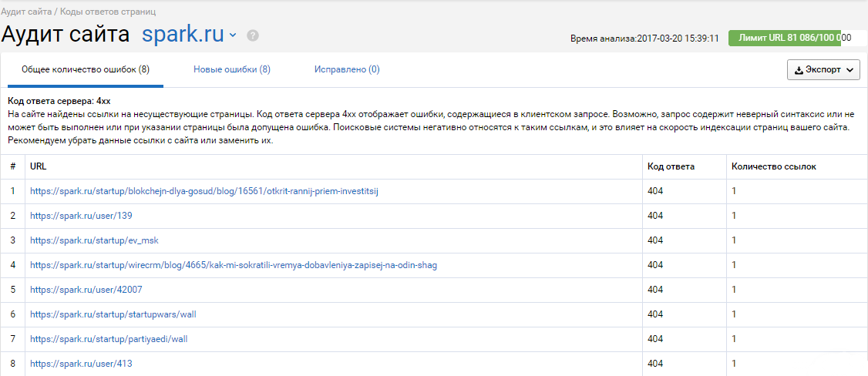This screenshot has height=376, width=868.
Task: Open the spark.ru/user/139 link
Action: point(82,216)
